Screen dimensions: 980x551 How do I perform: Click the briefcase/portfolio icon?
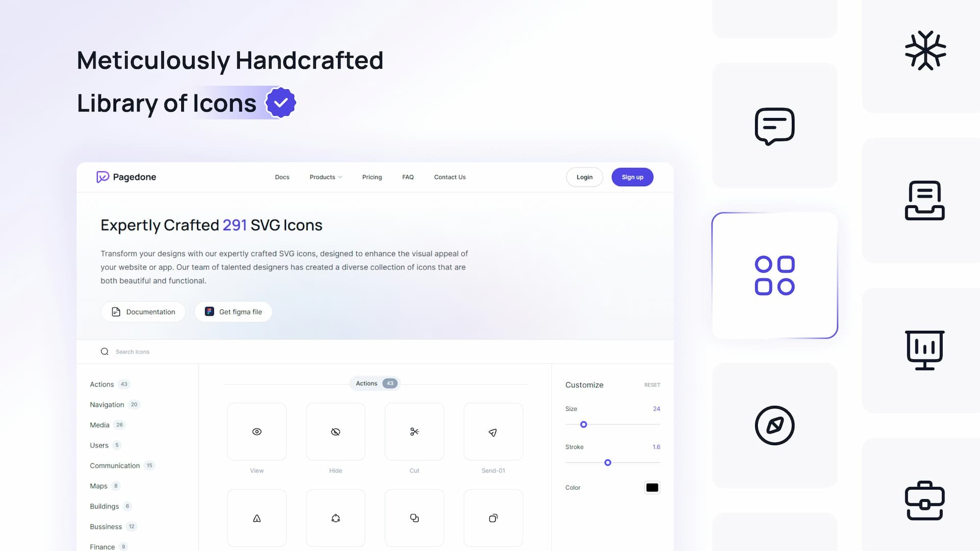[x=924, y=500]
